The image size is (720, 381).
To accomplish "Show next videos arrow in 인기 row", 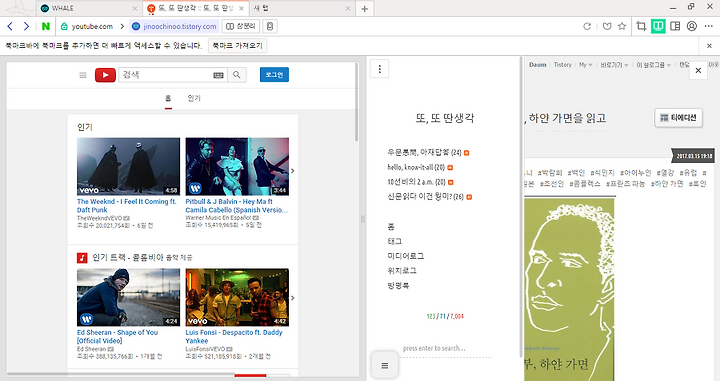I will coord(292,171).
